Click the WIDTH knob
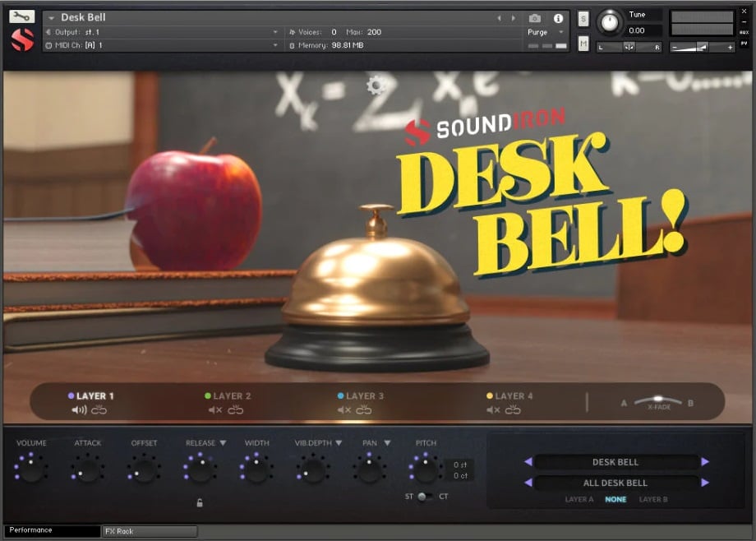This screenshot has height=541, width=756. point(256,469)
